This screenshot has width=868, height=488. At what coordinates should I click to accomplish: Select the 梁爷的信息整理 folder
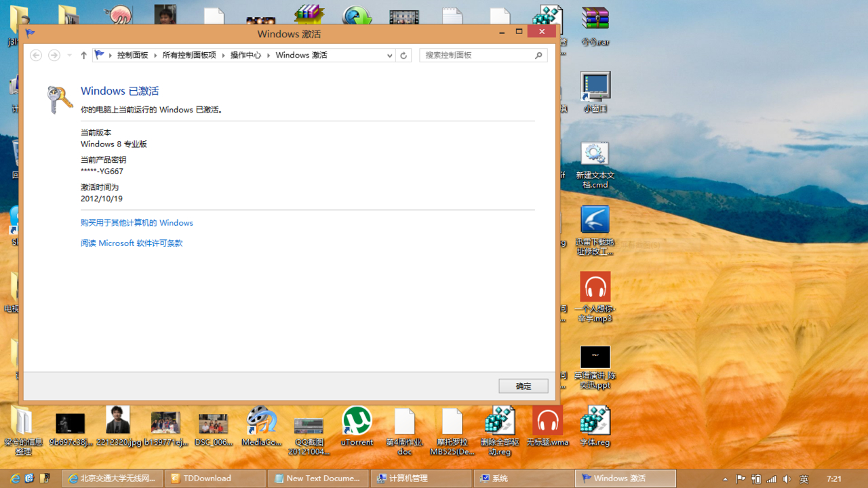click(x=23, y=431)
